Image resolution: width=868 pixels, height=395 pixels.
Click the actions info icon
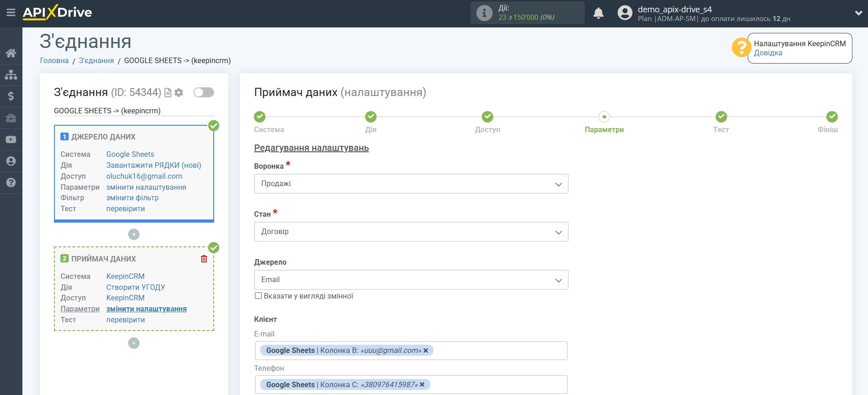[484, 13]
